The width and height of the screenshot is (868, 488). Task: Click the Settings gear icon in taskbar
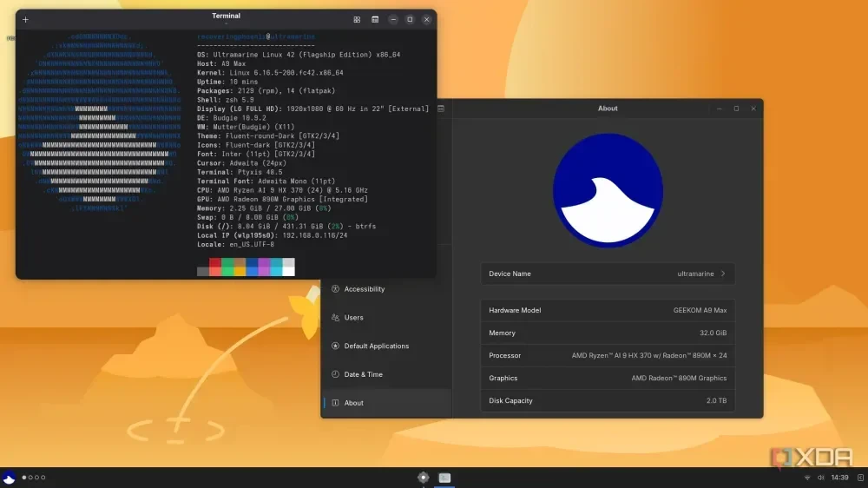(x=424, y=478)
